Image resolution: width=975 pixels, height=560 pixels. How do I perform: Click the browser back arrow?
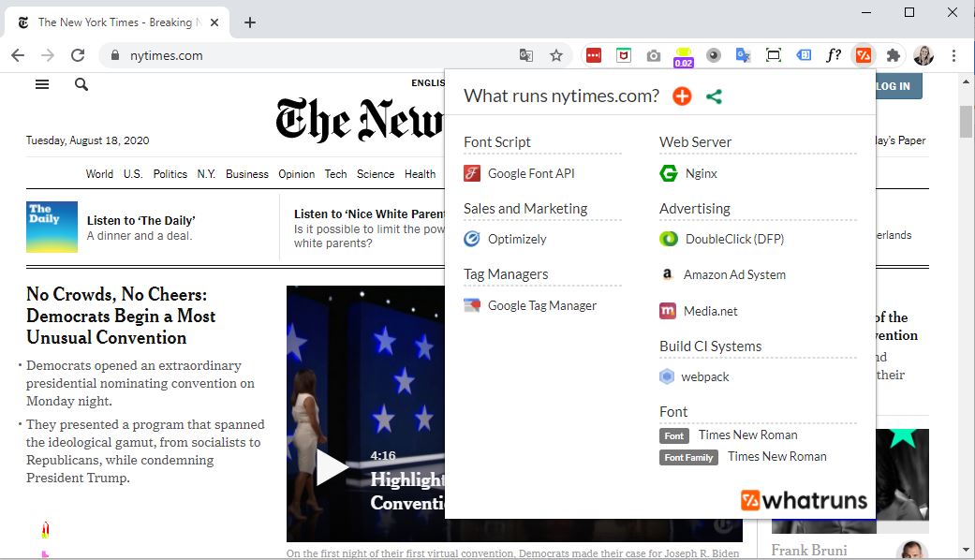(x=18, y=55)
